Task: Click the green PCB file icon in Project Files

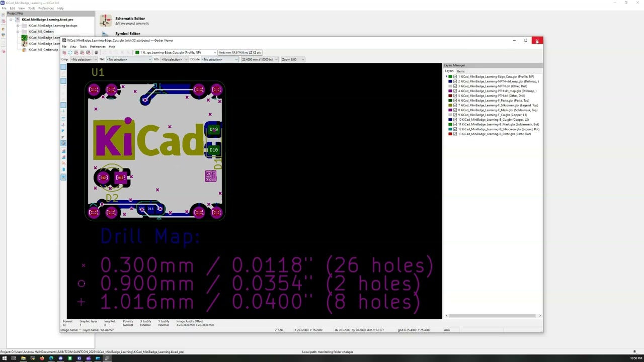Action: point(24,38)
